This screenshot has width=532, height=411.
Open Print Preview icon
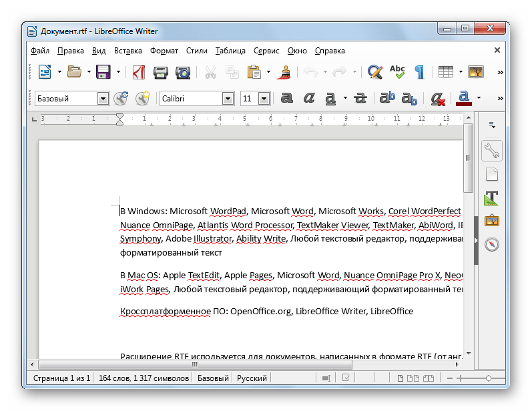tap(183, 72)
